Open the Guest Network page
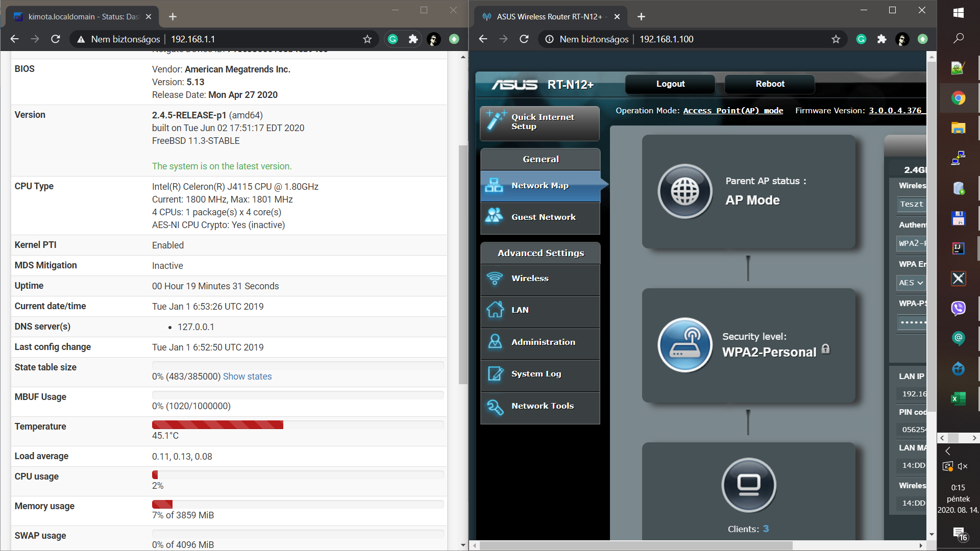Image resolution: width=980 pixels, height=551 pixels. tap(540, 217)
